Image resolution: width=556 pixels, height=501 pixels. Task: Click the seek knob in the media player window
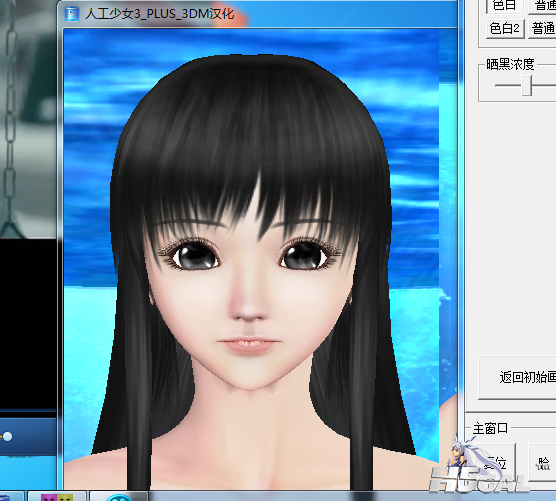[x=7, y=436]
